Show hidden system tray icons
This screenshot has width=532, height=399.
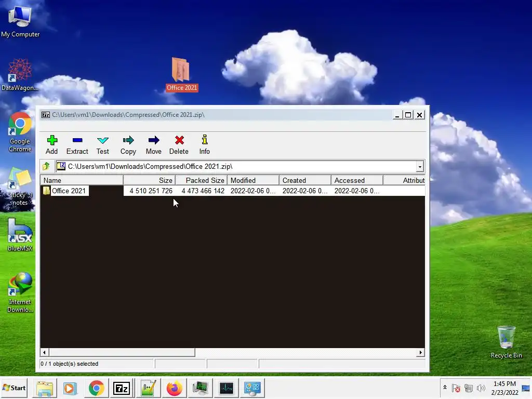445,388
